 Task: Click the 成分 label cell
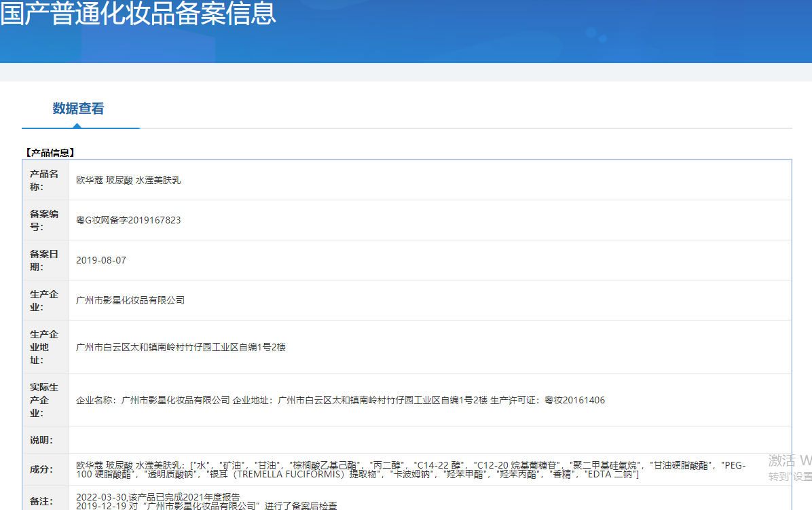click(45, 470)
